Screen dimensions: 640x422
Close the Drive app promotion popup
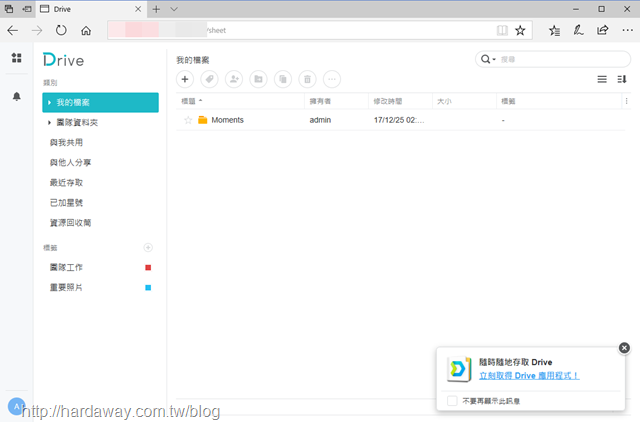pos(624,348)
